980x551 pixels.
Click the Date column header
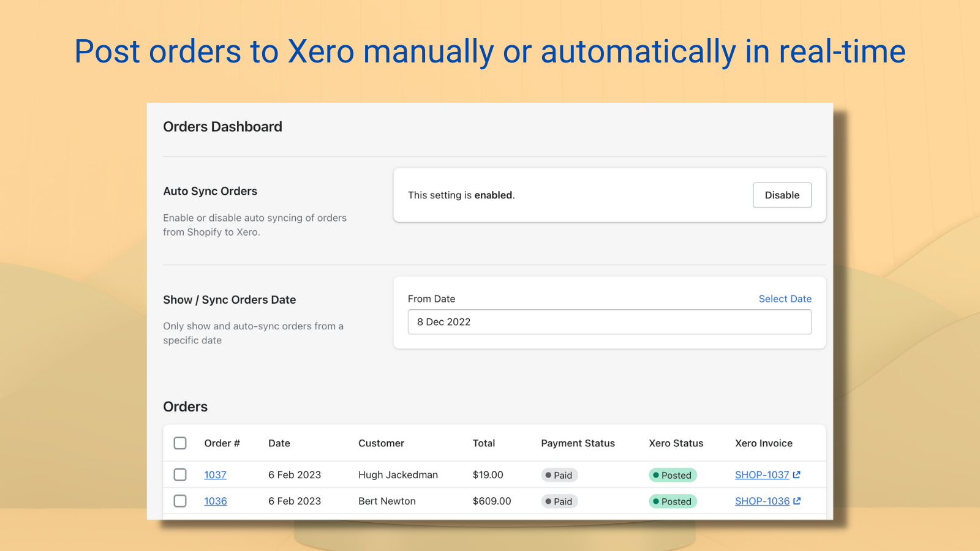279,443
